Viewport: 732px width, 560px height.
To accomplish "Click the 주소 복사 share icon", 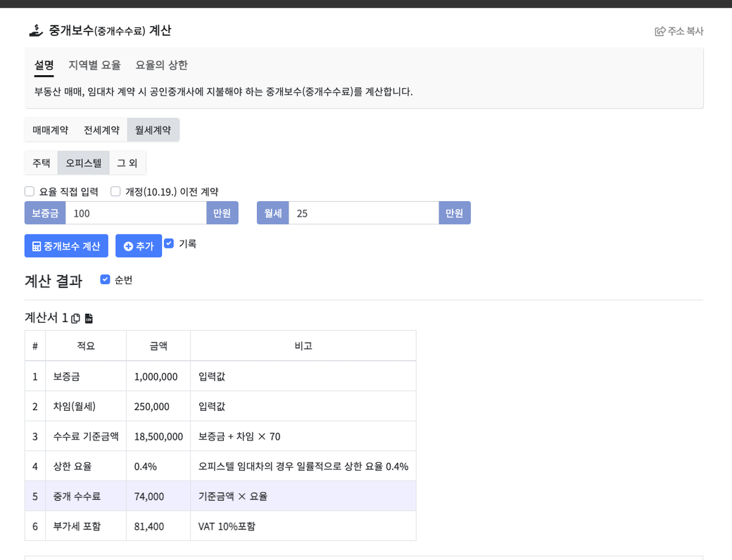I will coord(660,31).
